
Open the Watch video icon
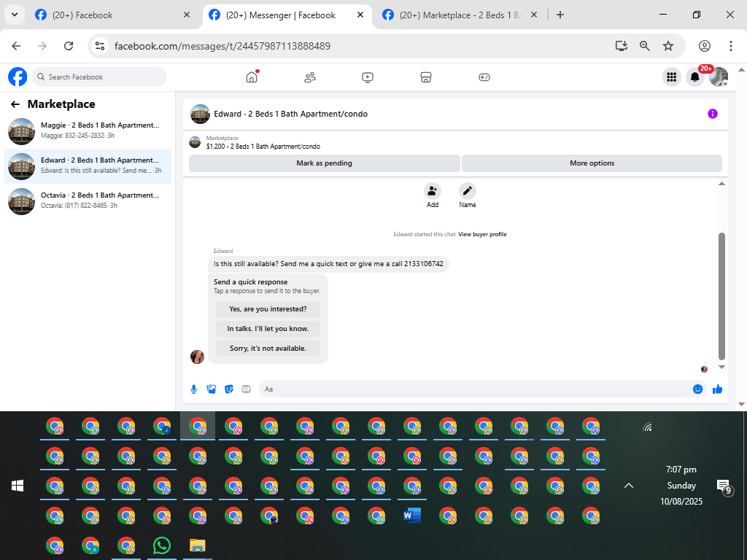[x=368, y=77]
